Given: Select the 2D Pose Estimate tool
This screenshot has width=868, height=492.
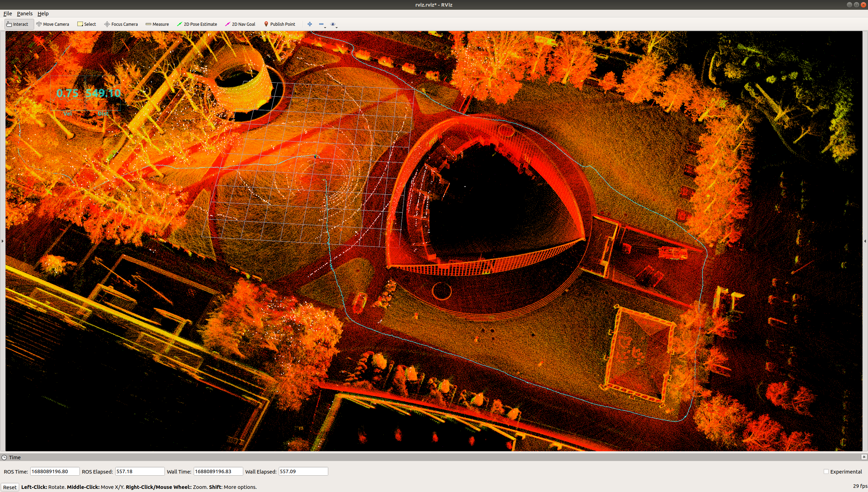Looking at the screenshot, I should [x=197, y=24].
